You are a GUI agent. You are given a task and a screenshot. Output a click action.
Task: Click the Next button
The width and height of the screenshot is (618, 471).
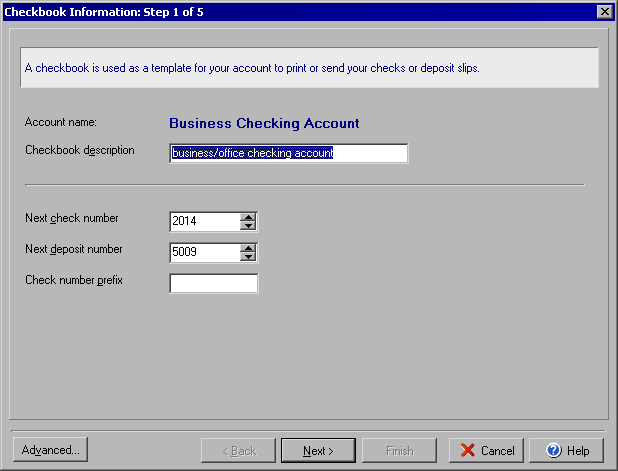tap(318, 450)
